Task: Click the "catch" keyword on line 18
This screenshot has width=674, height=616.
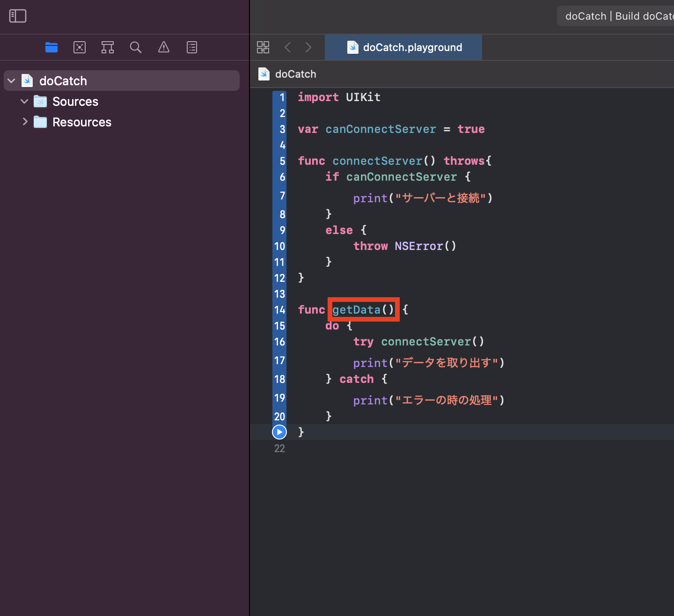Action: click(357, 379)
